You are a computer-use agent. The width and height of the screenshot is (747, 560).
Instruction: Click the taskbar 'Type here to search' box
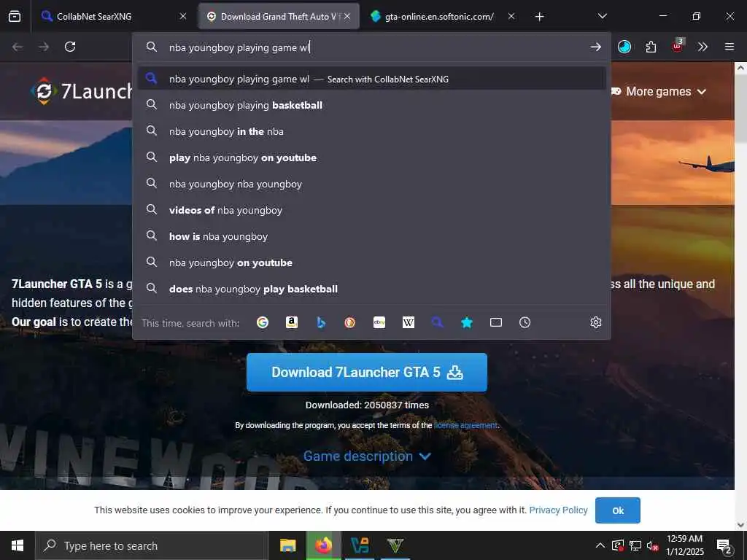152,545
